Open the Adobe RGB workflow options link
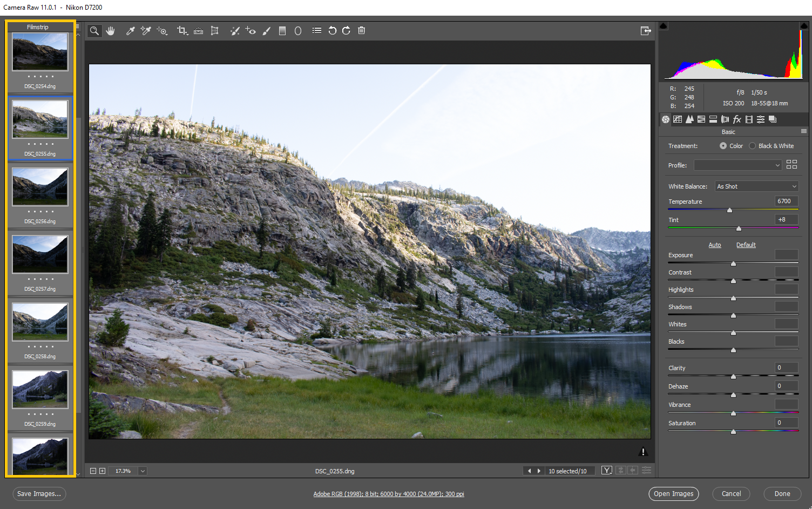 click(x=388, y=493)
